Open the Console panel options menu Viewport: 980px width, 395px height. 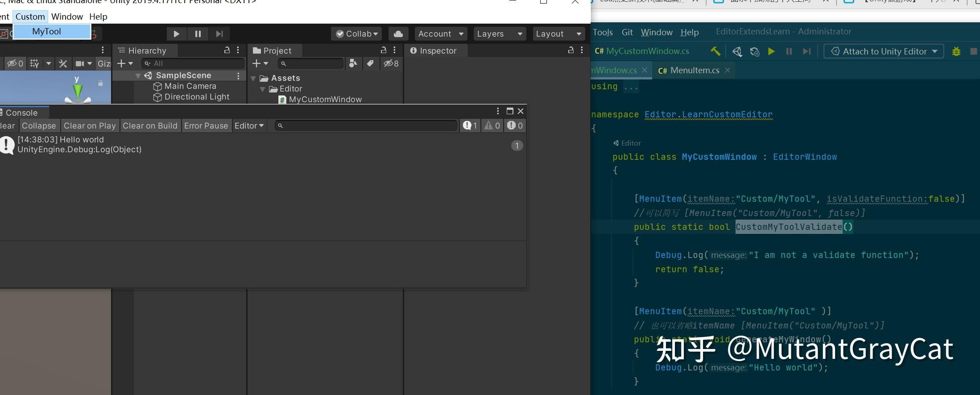498,111
